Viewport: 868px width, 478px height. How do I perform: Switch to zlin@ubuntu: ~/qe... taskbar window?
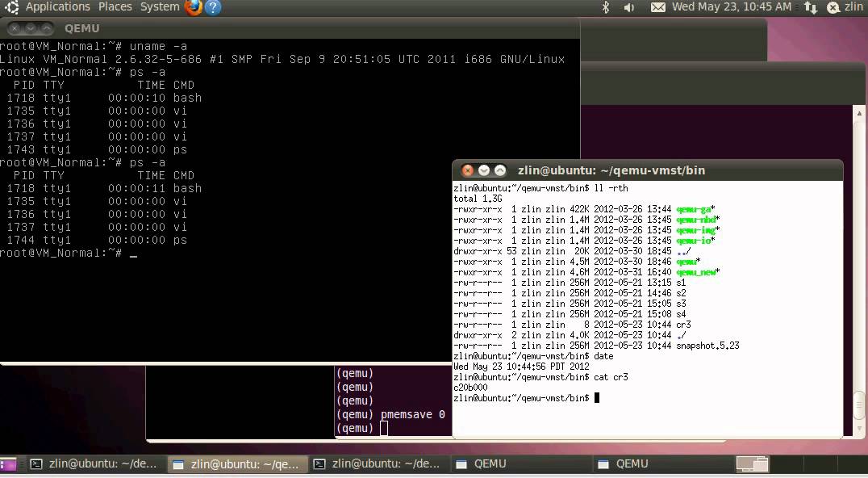point(236,464)
